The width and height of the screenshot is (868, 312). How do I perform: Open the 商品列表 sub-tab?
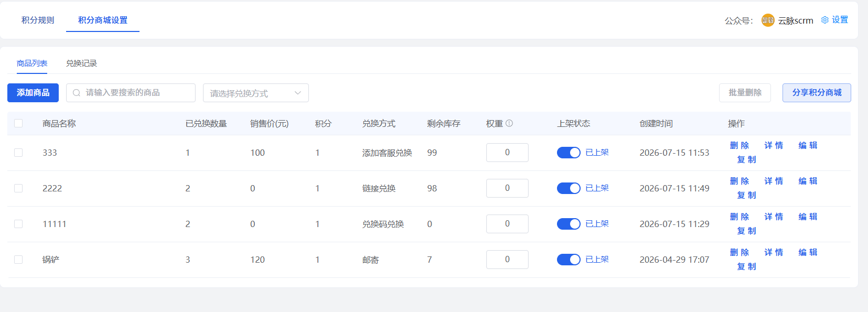pos(32,63)
